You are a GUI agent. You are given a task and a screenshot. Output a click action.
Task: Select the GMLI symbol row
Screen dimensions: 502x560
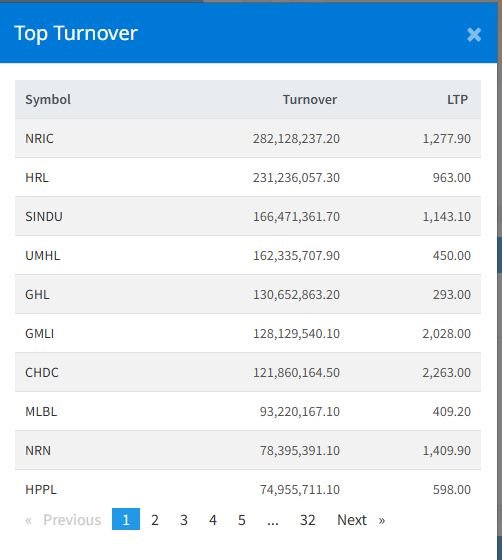click(x=248, y=333)
